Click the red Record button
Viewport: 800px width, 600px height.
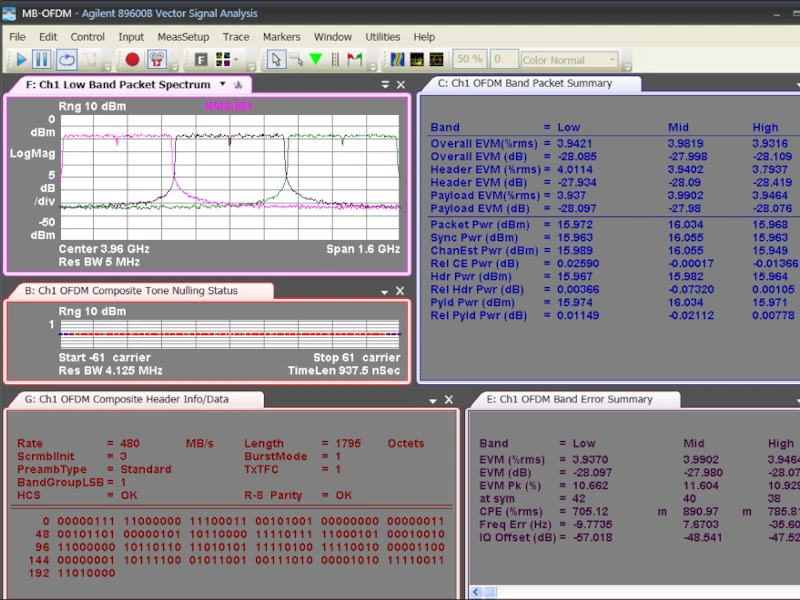click(x=132, y=60)
